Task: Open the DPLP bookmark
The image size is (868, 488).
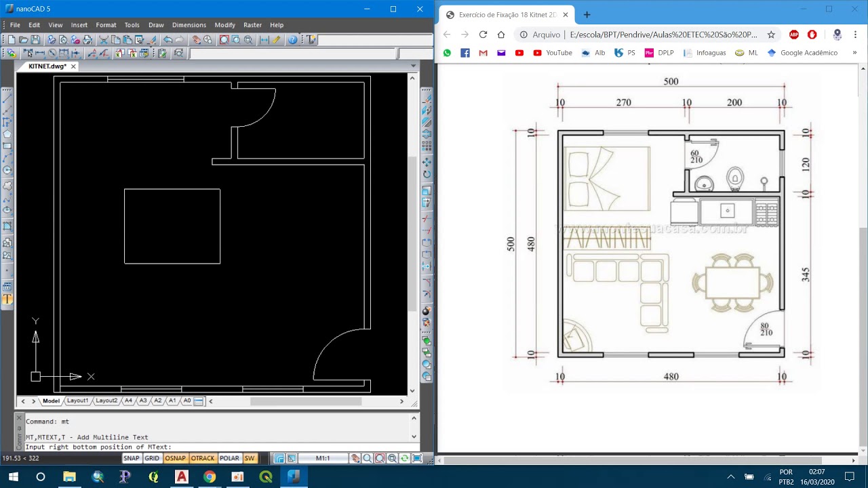Action: tap(659, 53)
